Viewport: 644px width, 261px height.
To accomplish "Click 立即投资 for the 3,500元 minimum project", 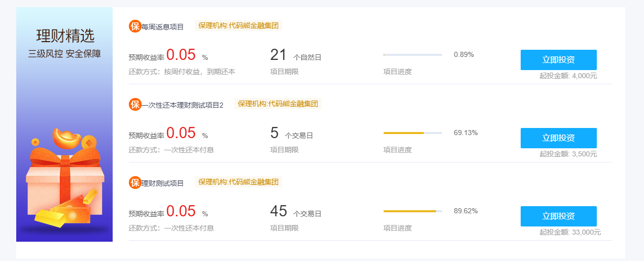I will pos(558,138).
